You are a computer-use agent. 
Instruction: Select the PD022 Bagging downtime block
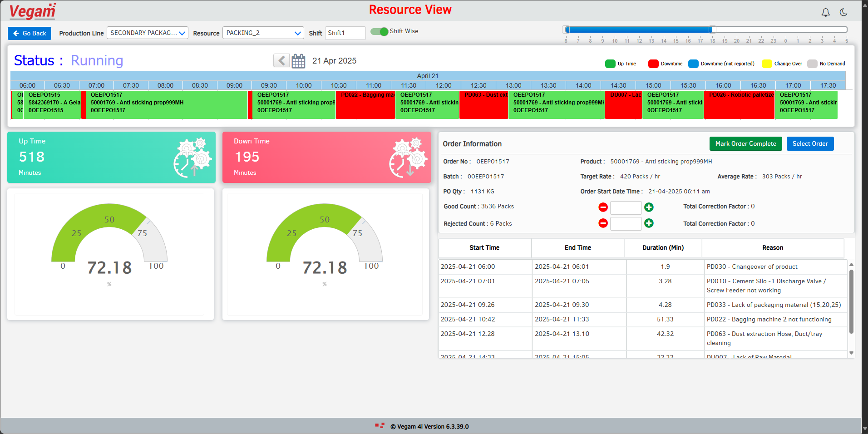(365, 105)
